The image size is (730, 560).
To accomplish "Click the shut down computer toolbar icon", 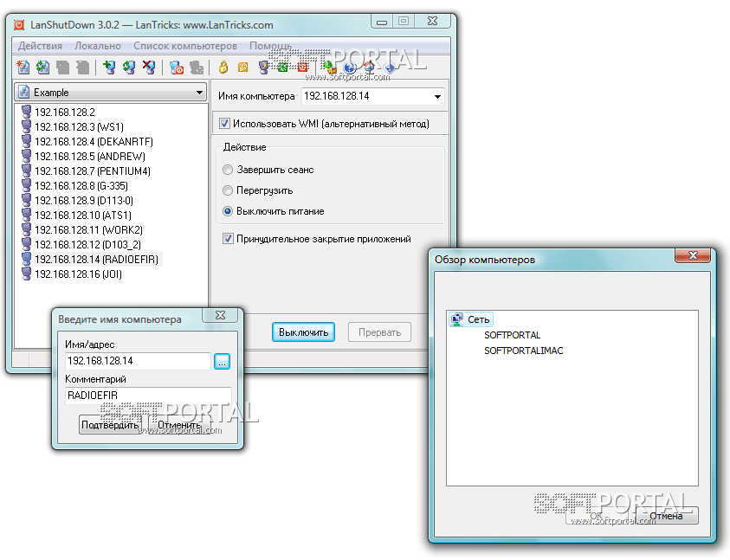I will point(176,68).
